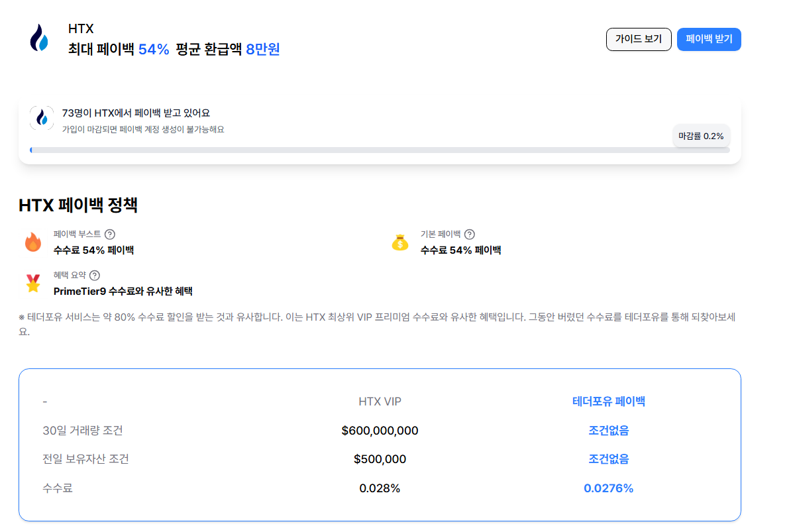This screenshot has width=789, height=532.
Task: Click 조건없음 in 30일 거래량 조건 row
Action: pyautogui.click(x=608, y=431)
